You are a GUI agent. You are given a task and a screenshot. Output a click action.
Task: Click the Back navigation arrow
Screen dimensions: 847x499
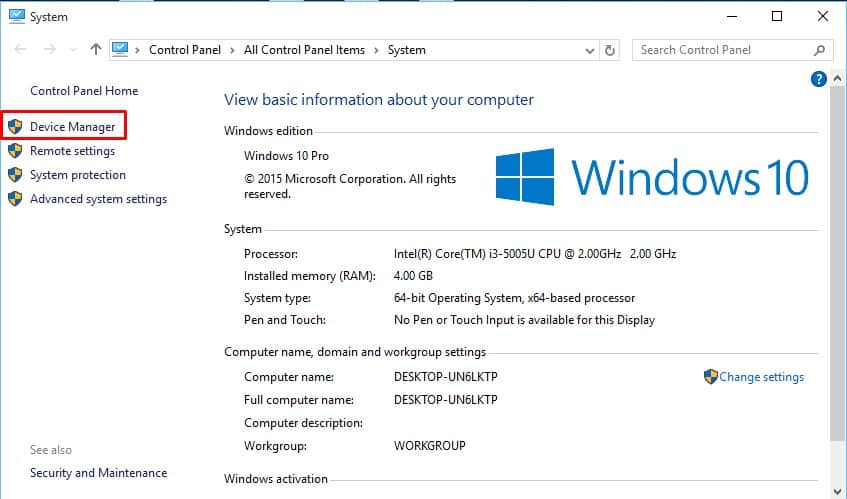coord(21,50)
